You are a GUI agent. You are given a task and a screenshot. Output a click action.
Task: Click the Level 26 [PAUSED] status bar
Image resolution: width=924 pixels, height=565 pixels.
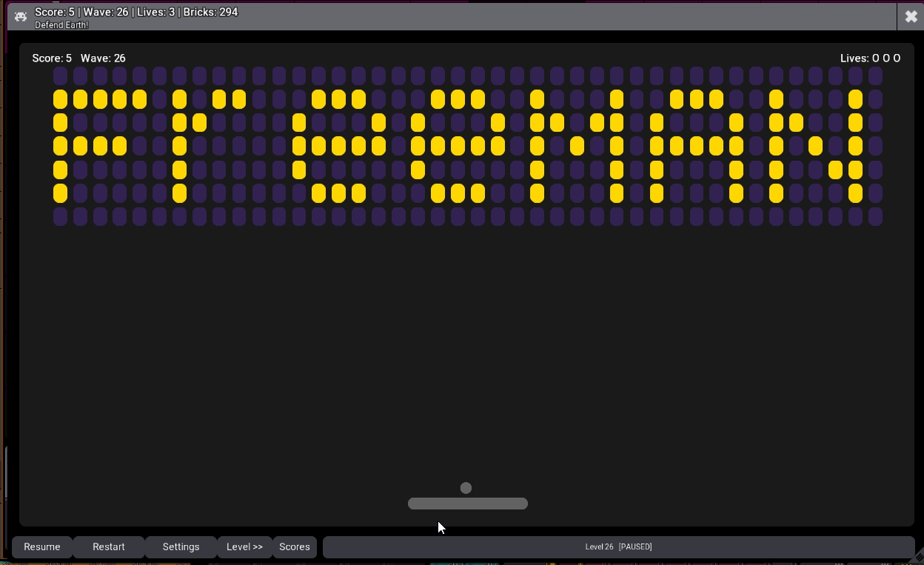point(618,546)
